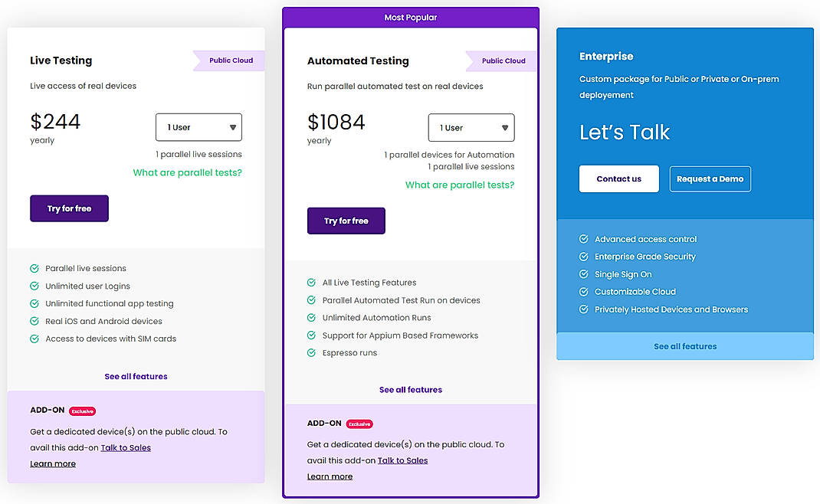Viewport: 820px width, 504px height.
Task: Click the checkmark icon beside "Parallel live sessions"
Action: pyautogui.click(x=34, y=268)
